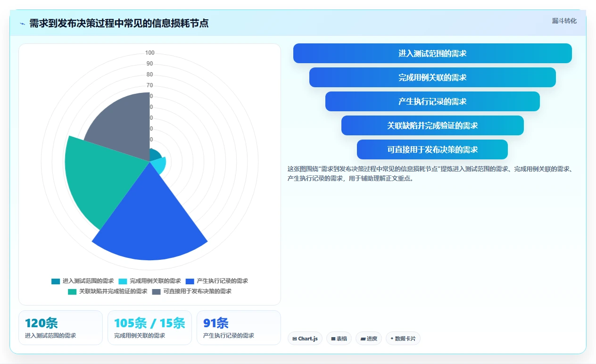Open the 91条 data card
The height and width of the screenshot is (364, 596).
tap(239, 328)
